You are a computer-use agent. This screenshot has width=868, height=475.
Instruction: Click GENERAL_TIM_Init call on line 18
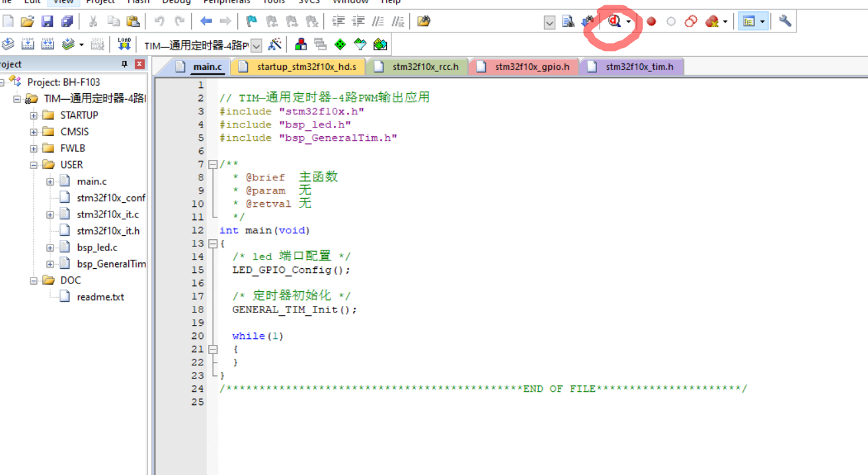294,309
